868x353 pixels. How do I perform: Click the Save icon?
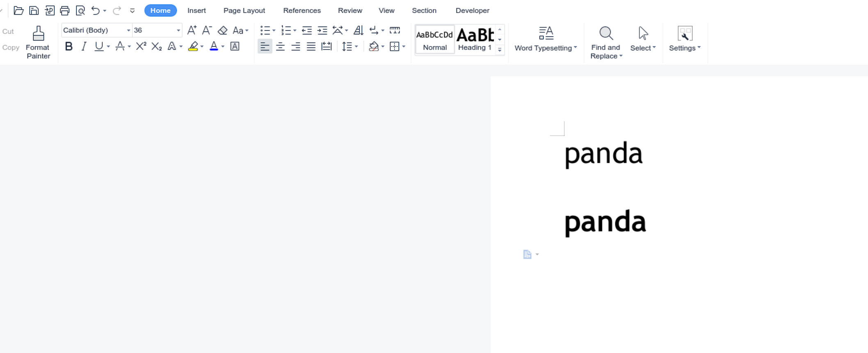click(34, 11)
